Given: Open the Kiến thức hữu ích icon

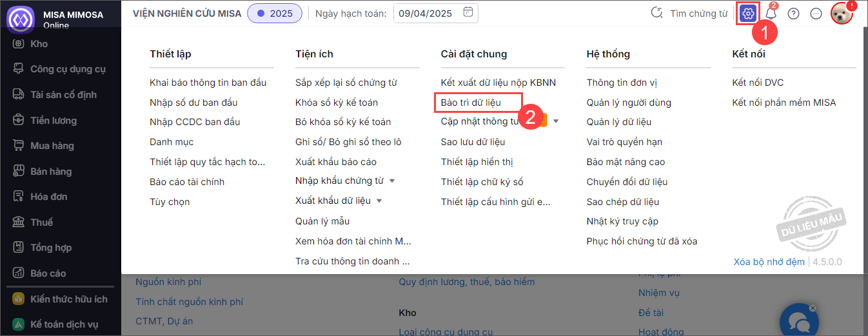Looking at the screenshot, I should click(x=19, y=299).
